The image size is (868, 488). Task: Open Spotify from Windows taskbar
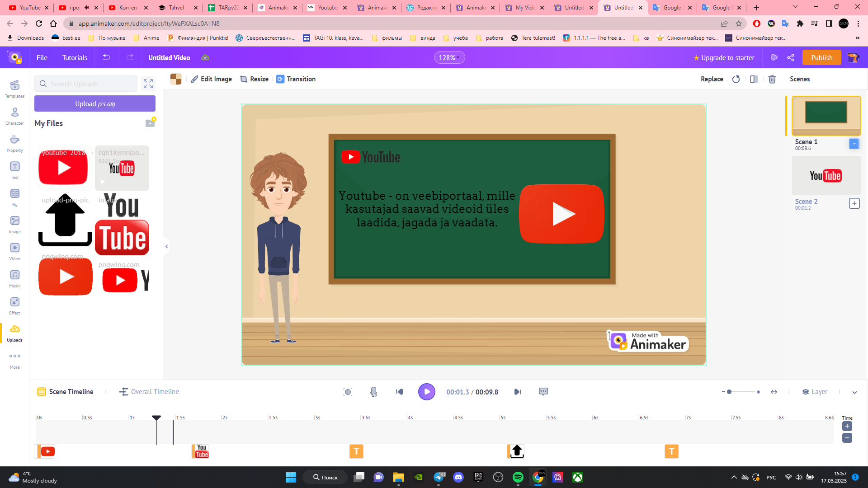click(x=518, y=477)
